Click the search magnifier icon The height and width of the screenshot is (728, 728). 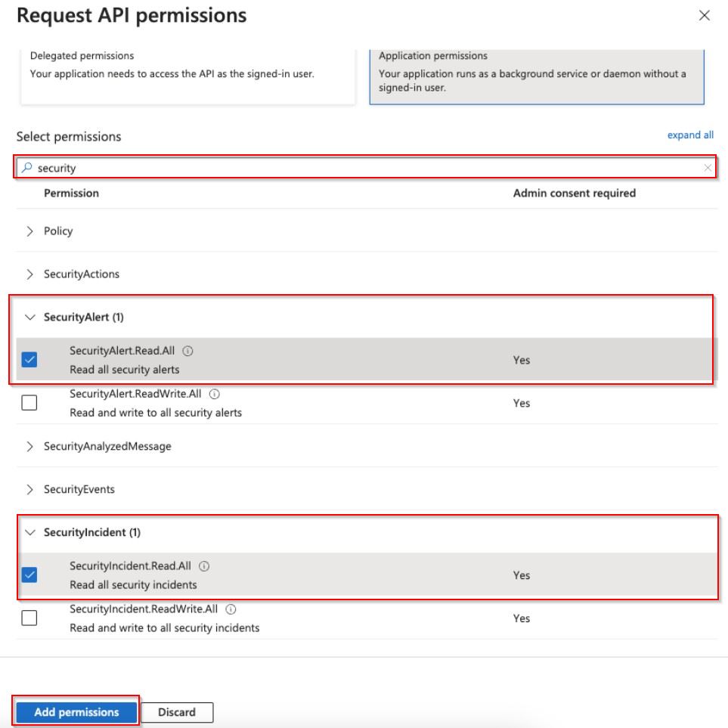[x=28, y=169]
